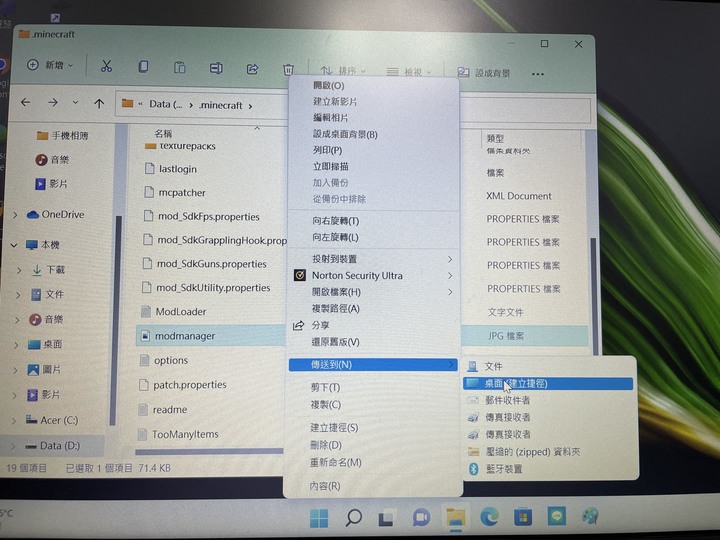Open Microsoft Store on taskbar

523,517
